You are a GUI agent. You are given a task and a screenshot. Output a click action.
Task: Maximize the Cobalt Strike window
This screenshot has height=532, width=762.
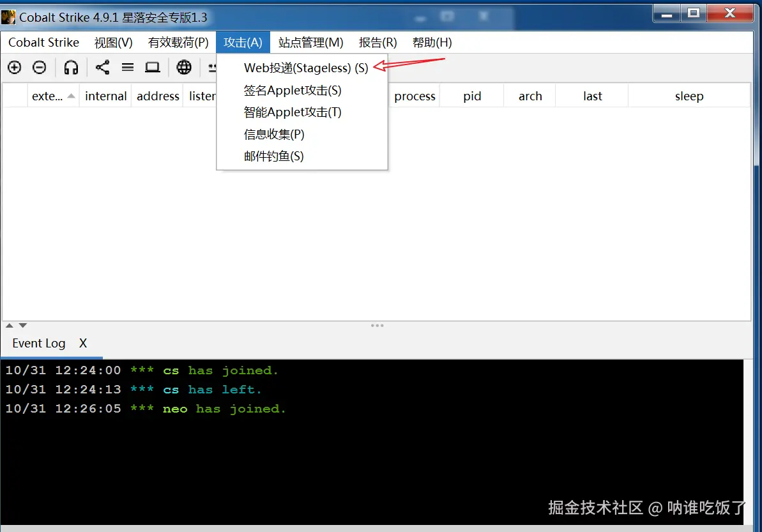click(x=694, y=13)
